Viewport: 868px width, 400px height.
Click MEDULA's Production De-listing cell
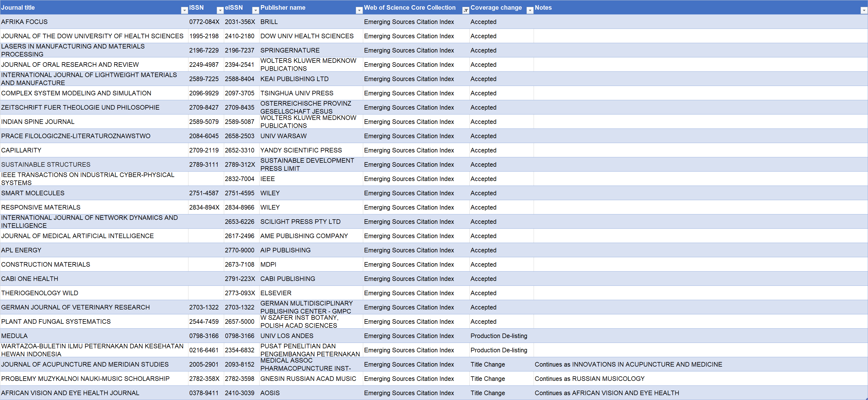501,336
